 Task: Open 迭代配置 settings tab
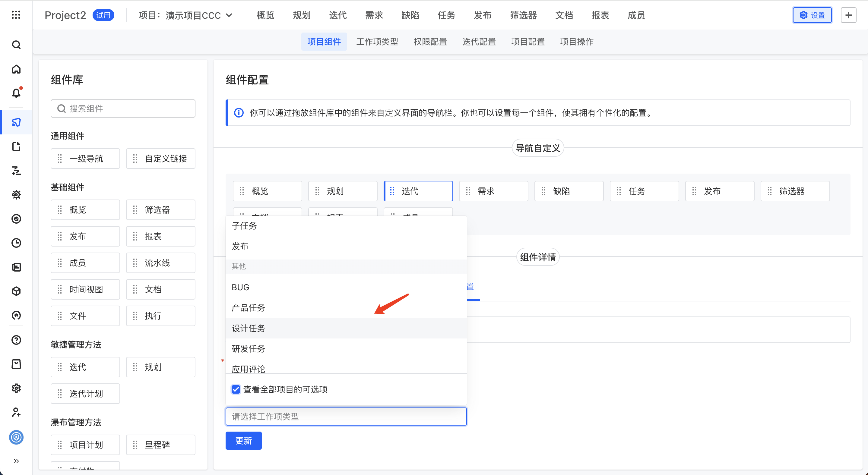click(x=479, y=42)
